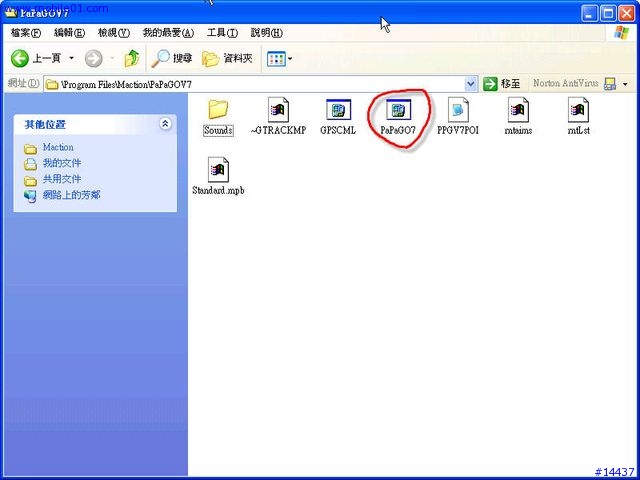Open the 我的最愛(A) menu

click(168, 33)
